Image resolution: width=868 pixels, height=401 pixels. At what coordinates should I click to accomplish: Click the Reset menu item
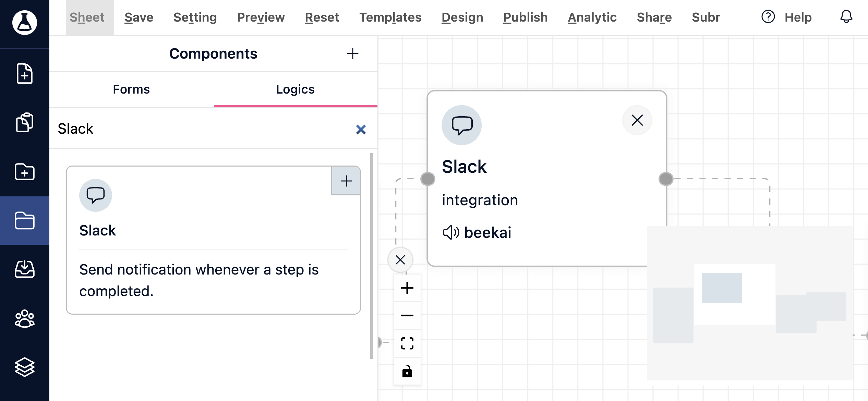(322, 17)
